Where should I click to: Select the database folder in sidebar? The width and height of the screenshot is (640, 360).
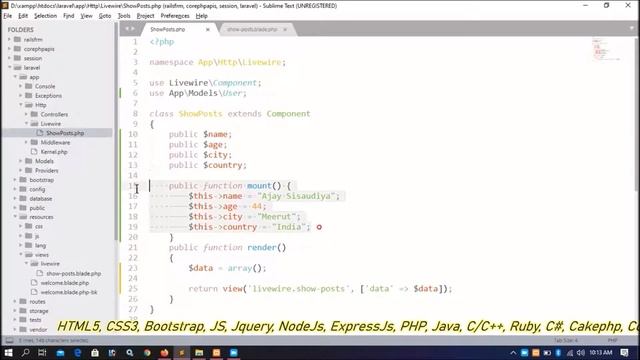(x=40, y=199)
